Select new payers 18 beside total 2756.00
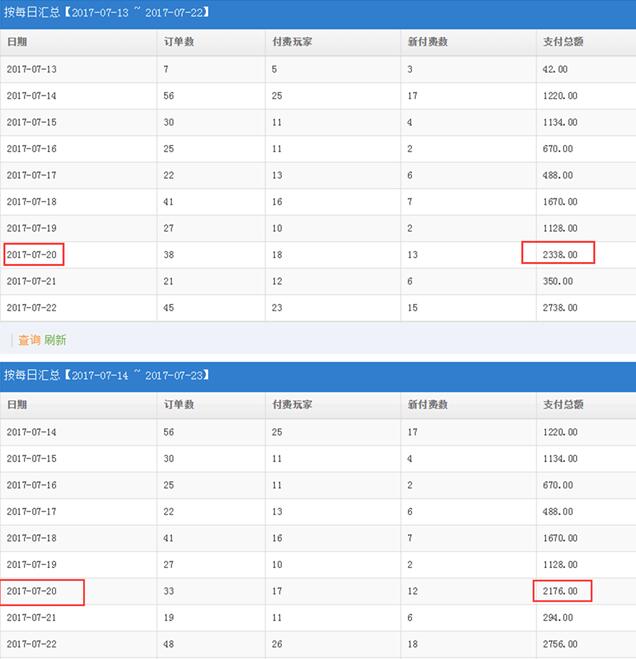 tap(412, 644)
